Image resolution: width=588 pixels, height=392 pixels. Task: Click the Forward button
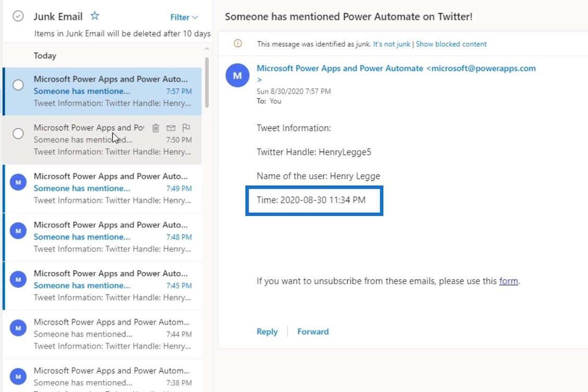point(313,331)
